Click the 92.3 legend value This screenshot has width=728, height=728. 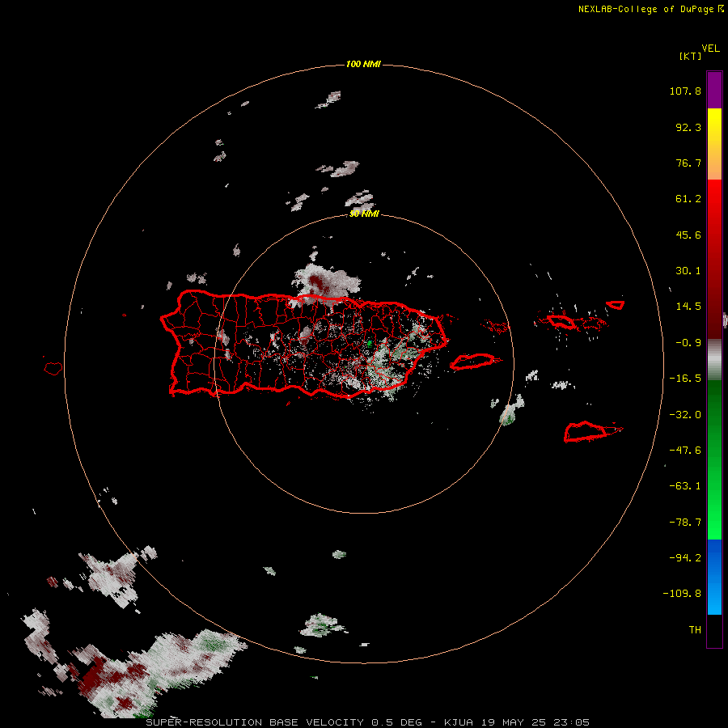coord(688,127)
